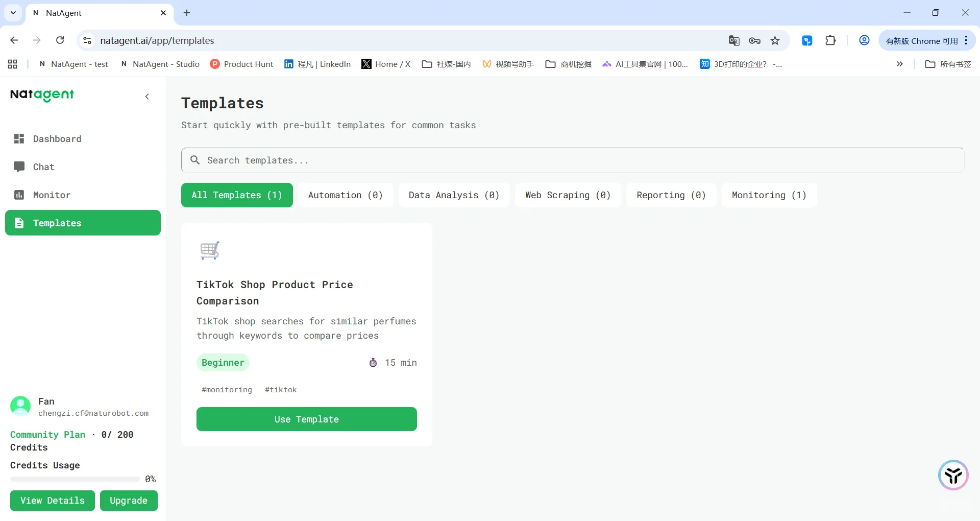View site information icon
This screenshot has width=980, height=521.
(87, 40)
